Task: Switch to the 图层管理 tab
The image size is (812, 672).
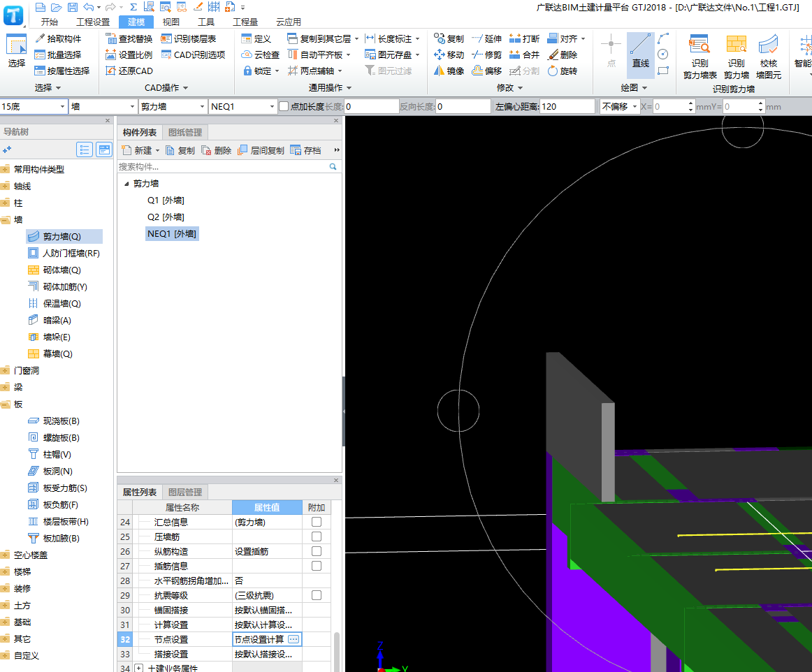Action: point(185,492)
